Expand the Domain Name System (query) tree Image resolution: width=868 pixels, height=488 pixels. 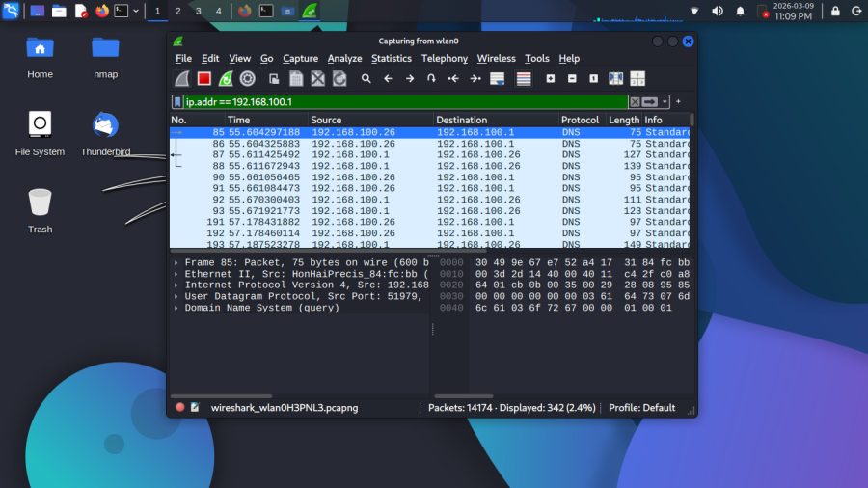176,308
